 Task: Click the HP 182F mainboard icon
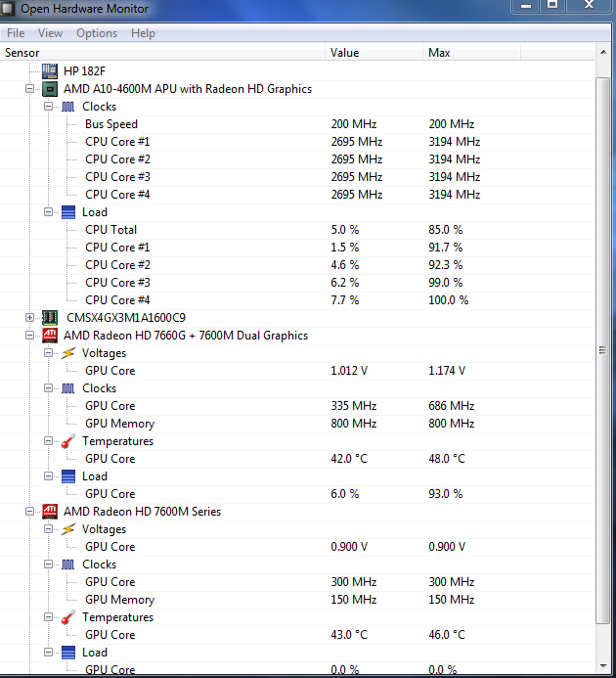50,70
